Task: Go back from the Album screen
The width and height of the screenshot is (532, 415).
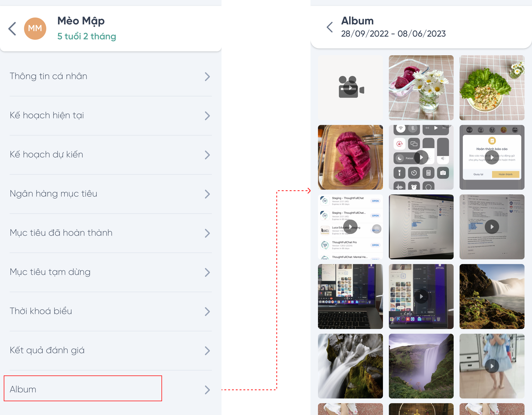Action: click(330, 27)
